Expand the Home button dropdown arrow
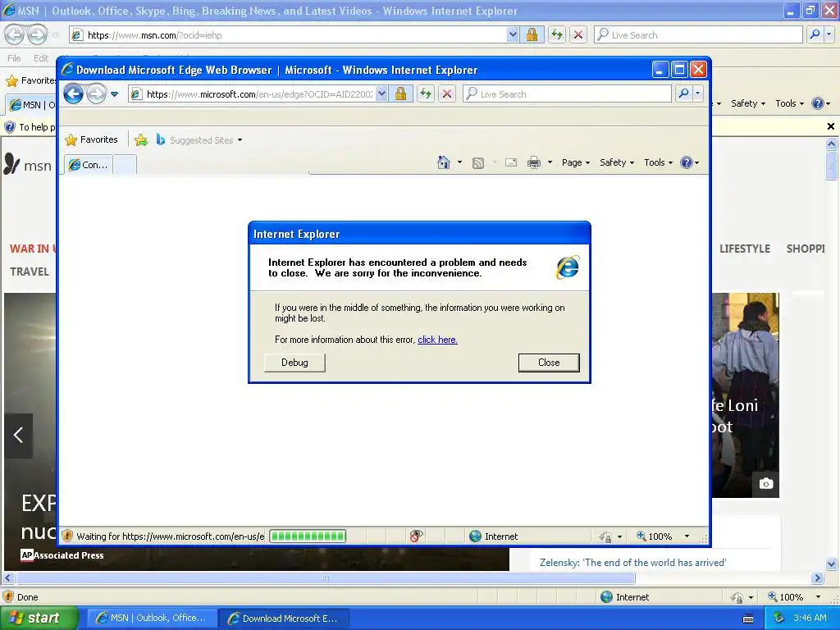Image resolution: width=840 pixels, height=630 pixels. click(x=459, y=162)
